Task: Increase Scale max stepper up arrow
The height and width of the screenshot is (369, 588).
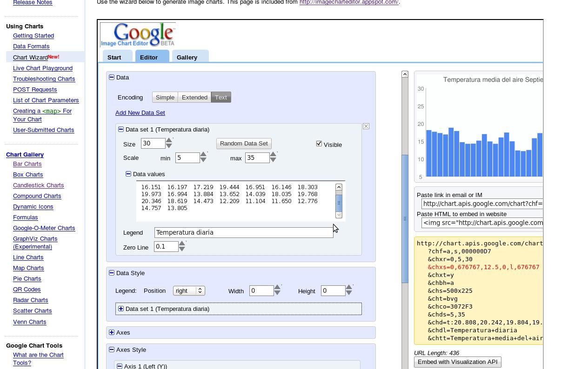Action: [273, 154]
